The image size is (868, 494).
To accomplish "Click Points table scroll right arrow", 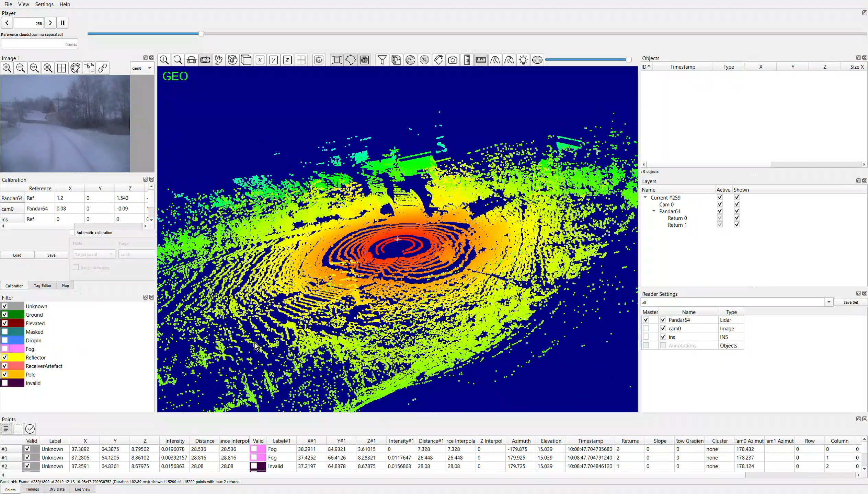I will (858, 475).
